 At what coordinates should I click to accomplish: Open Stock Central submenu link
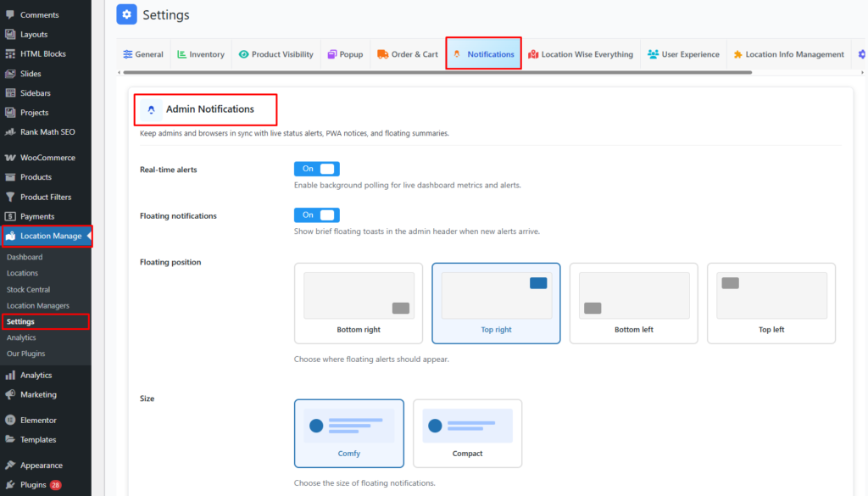pyautogui.click(x=28, y=289)
